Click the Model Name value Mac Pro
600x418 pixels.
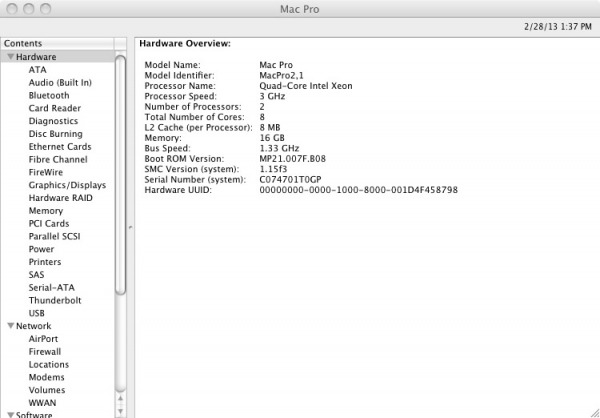point(276,65)
